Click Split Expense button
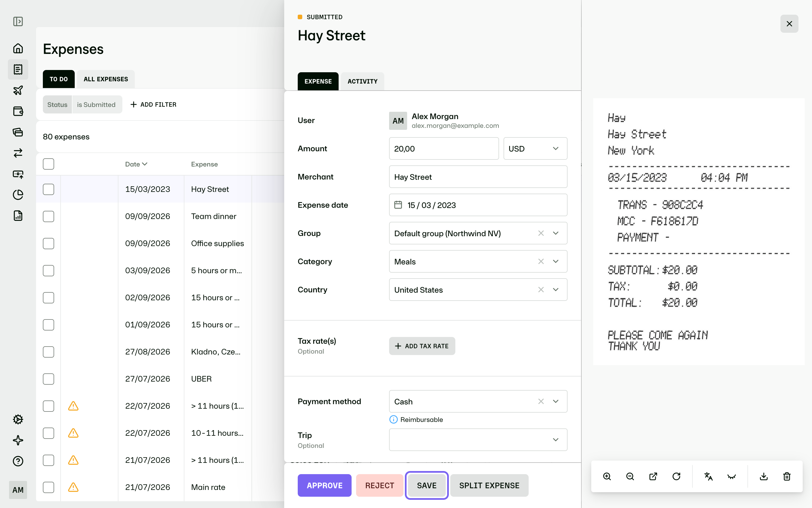The image size is (812, 508). [x=489, y=485]
